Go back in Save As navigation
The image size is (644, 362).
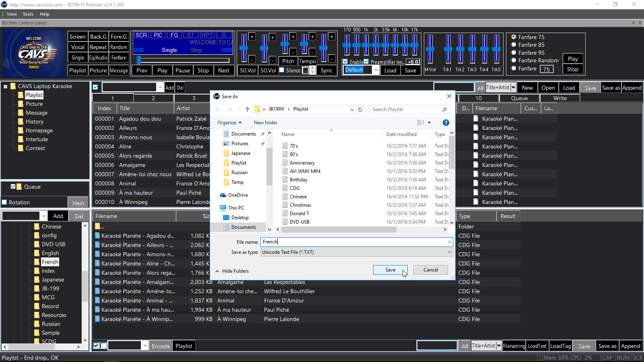[x=218, y=109]
